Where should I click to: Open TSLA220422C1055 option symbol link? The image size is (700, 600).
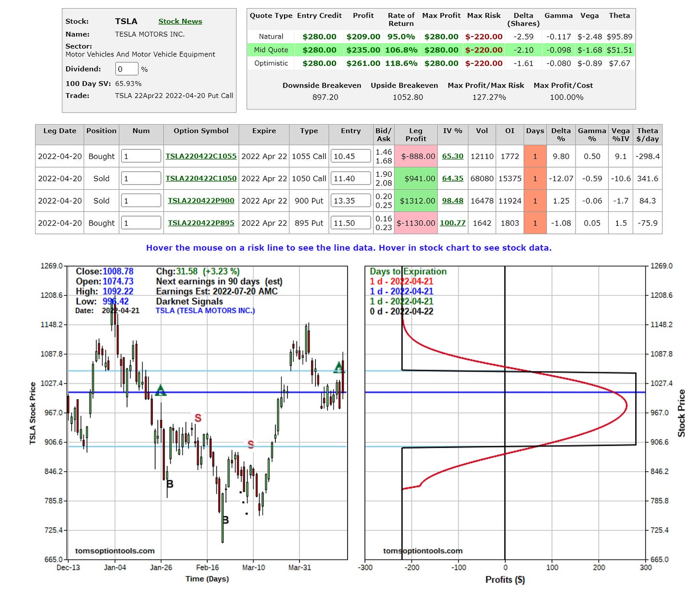pos(201,156)
